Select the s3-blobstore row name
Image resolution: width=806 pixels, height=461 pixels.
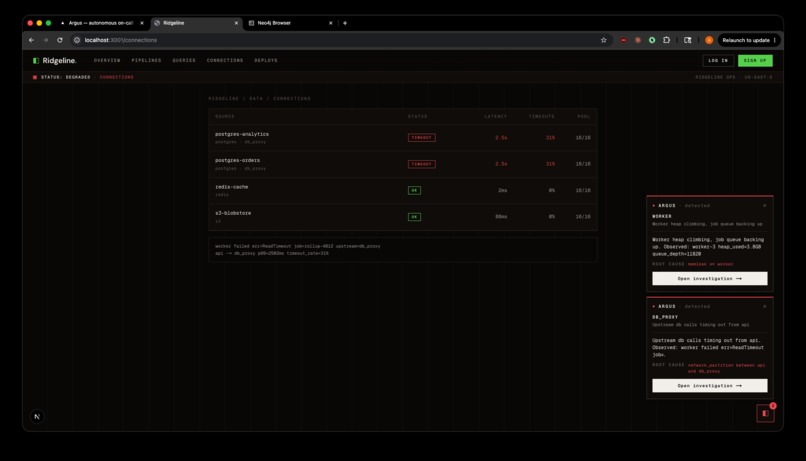(x=233, y=213)
